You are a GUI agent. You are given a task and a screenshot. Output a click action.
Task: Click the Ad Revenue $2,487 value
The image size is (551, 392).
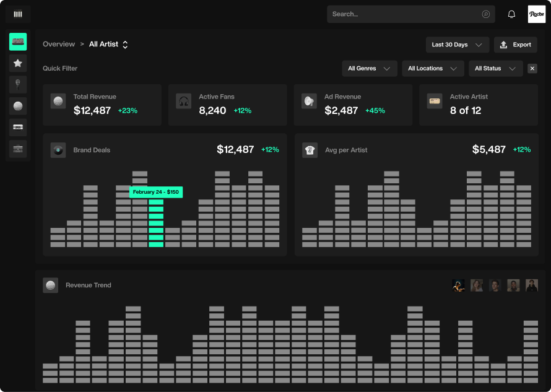[341, 110]
